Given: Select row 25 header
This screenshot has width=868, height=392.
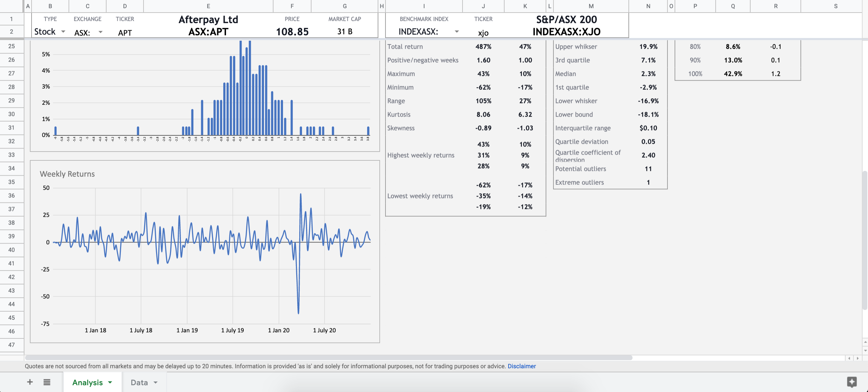Looking at the screenshot, I should [12, 46].
